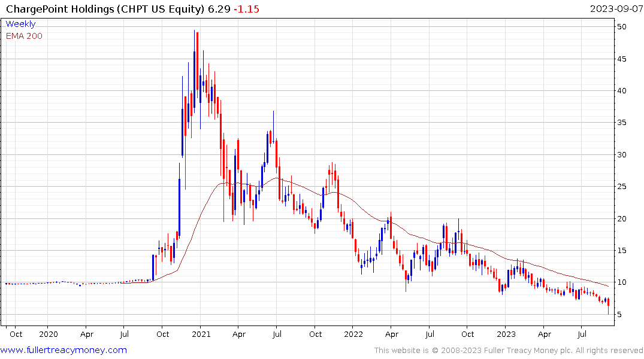Click the y-axis label 10
The height and width of the screenshot is (359, 644).
pyautogui.click(x=622, y=282)
